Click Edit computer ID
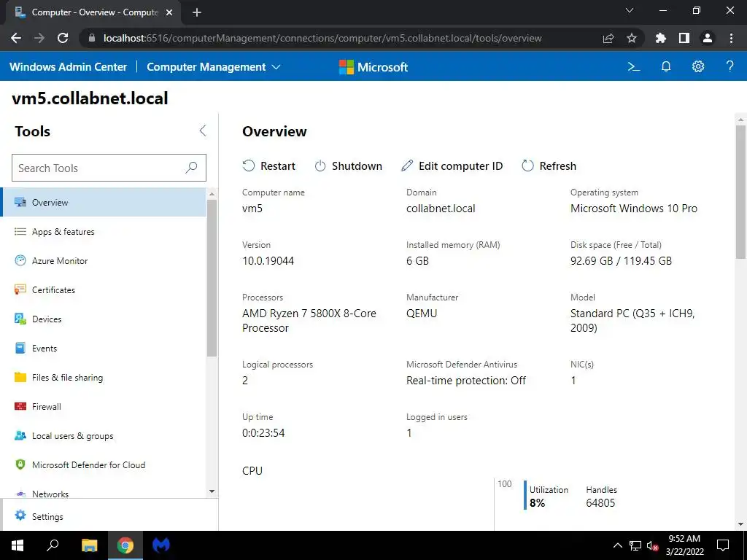This screenshot has height=560, width=747. (x=452, y=166)
